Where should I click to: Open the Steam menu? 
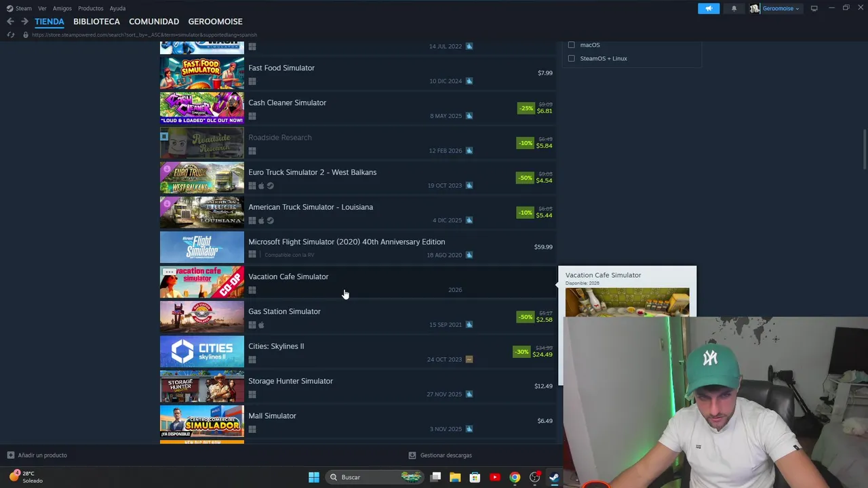point(24,8)
